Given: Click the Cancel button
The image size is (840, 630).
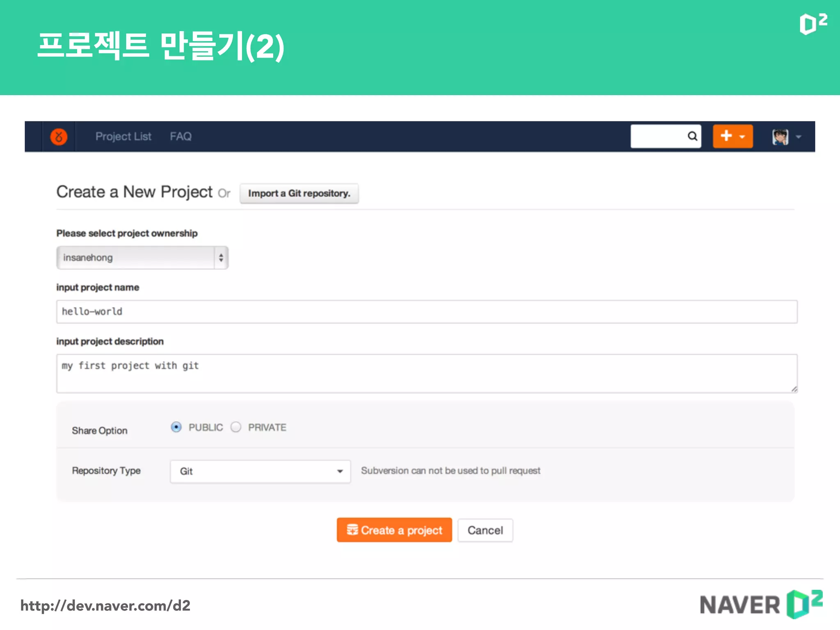Looking at the screenshot, I should (485, 530).
